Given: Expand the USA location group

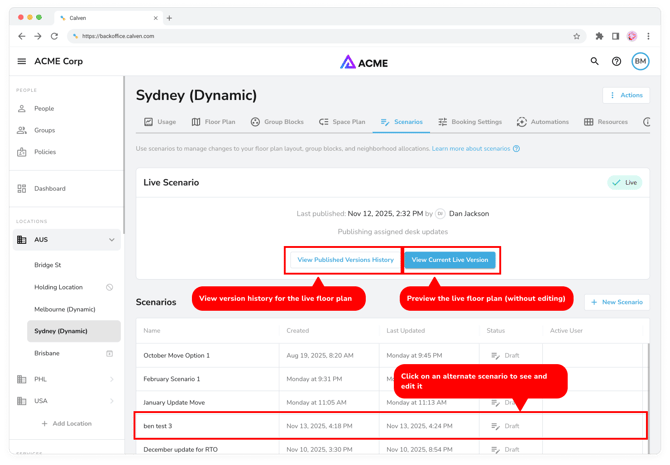Looking at the screenshot, I should tap(111, 401).
